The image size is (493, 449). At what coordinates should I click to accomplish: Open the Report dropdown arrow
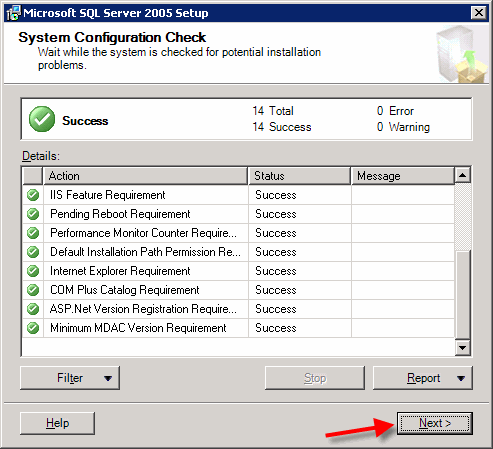point(461,378)
